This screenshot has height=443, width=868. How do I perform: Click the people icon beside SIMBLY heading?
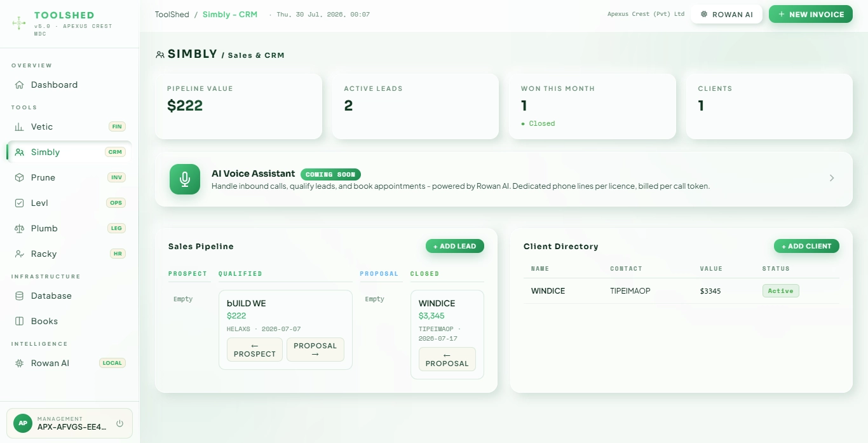point(160,55)
